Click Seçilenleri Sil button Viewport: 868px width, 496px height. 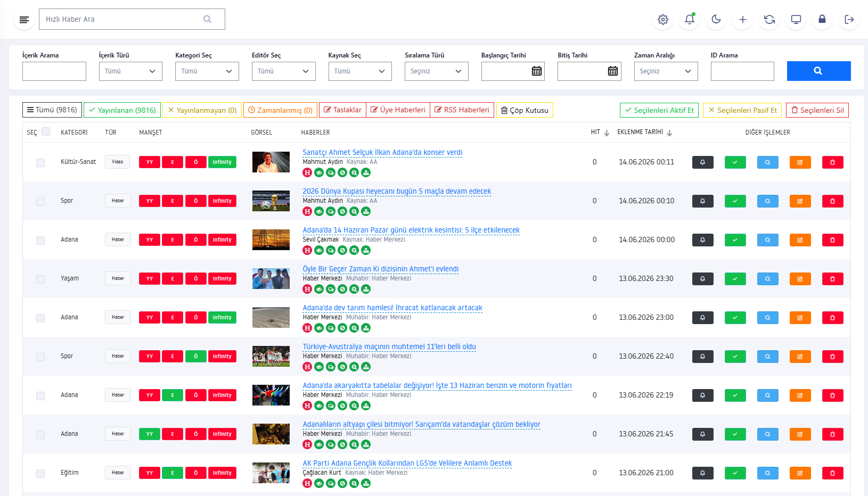817,110
